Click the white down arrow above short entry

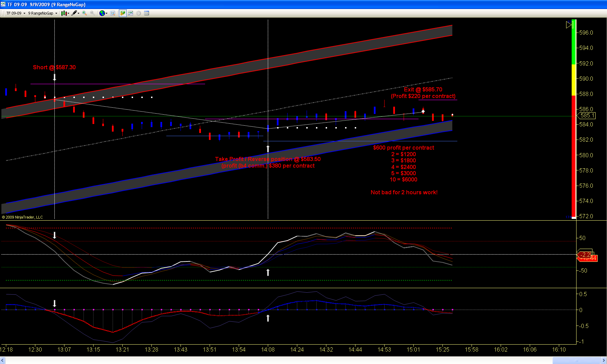pyautogui.click(x=54, y=77)
